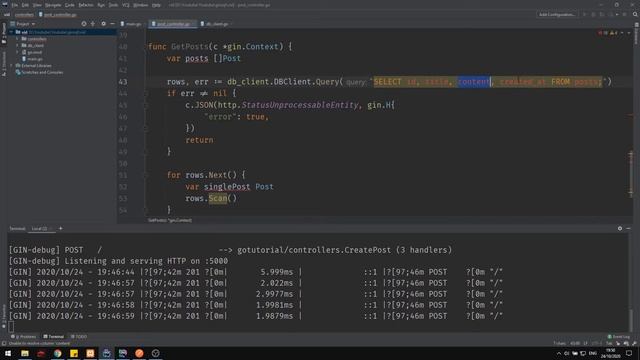
Task: Click the controllers breadcrumb in navigation bar
Action: tap(24, 15)
